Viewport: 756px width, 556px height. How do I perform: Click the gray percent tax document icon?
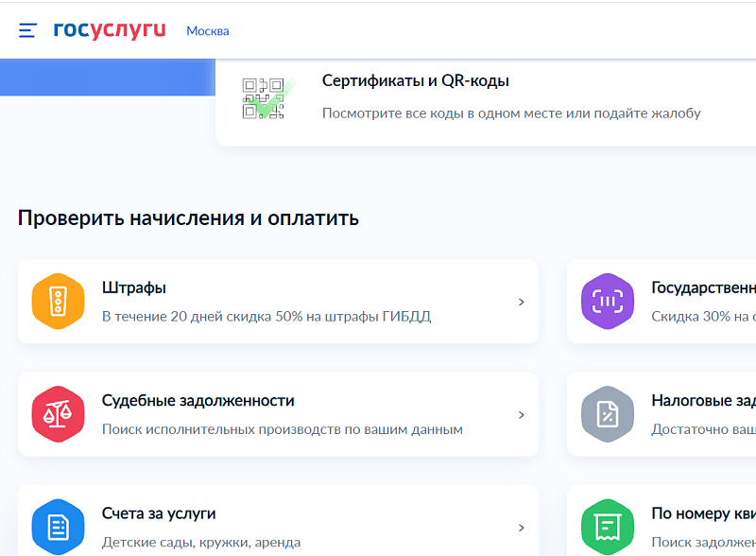(607, 414)
